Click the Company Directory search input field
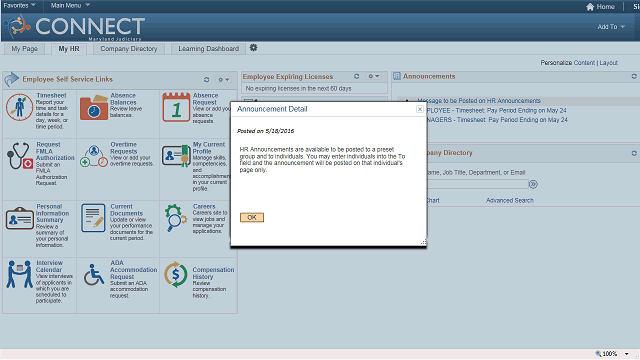 point(478,184)
